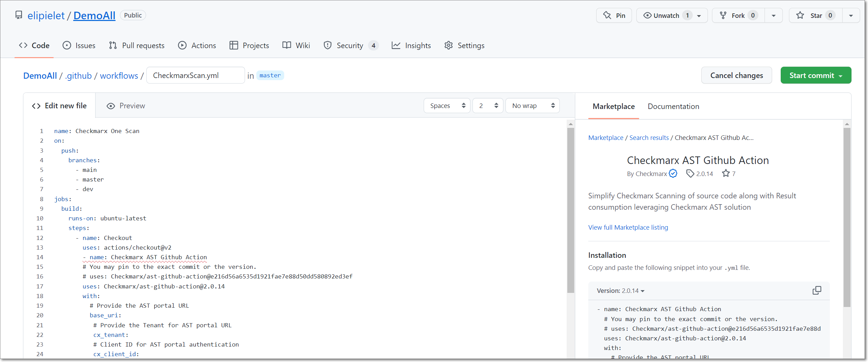Open the Unwatch dropdown arrow
Image resolution: width=868 pixels, height=362 pixels.
click(699, 16)
